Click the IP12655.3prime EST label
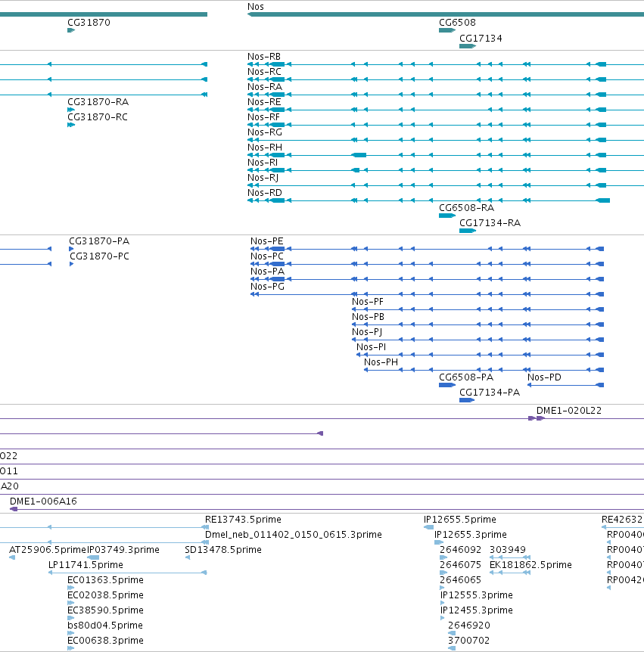Viewport: 644px width, 652px height. pos(471,534)
